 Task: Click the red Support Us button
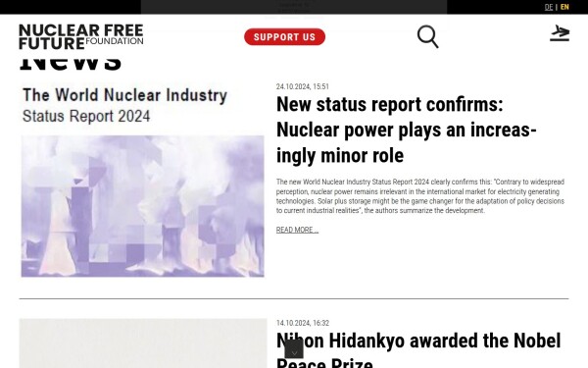284,37
